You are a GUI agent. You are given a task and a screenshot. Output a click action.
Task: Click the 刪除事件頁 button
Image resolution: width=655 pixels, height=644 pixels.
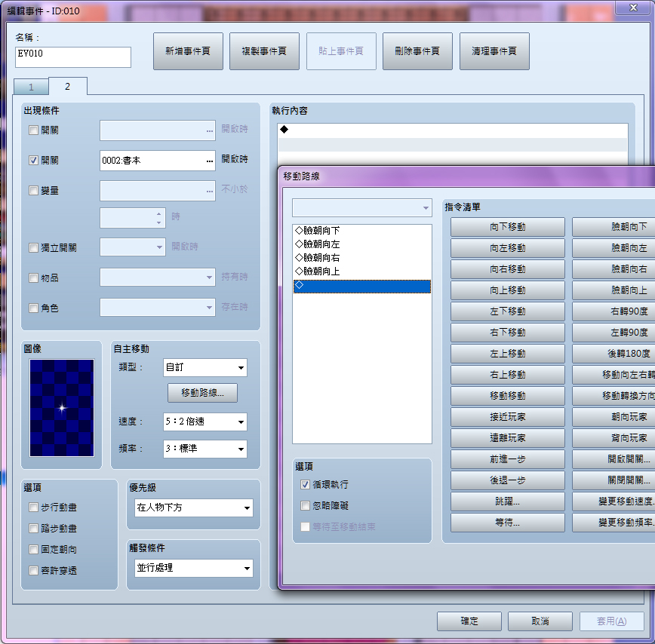pos(418,51)
